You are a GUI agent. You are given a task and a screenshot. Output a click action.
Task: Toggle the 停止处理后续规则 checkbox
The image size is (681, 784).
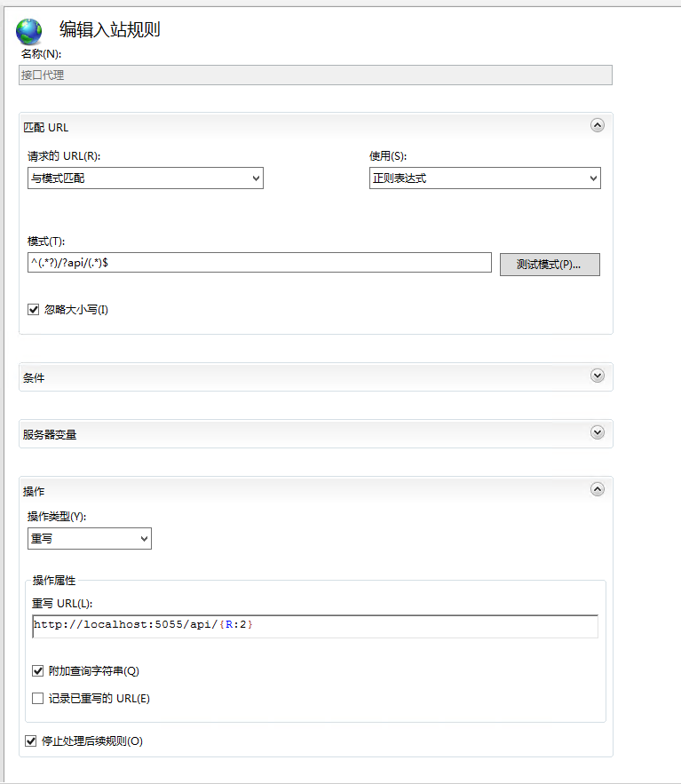tap(31, 741)
